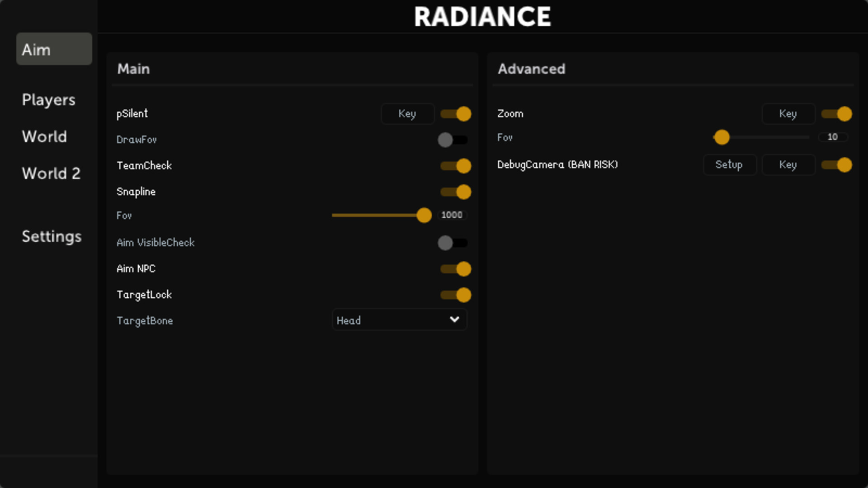Disable the DebugCamera toggle

tap(837, 165)
